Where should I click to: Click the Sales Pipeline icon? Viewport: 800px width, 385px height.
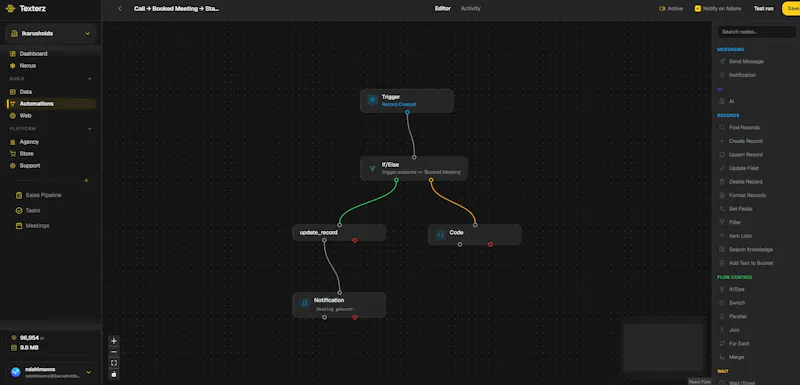(x=19, y=195)
